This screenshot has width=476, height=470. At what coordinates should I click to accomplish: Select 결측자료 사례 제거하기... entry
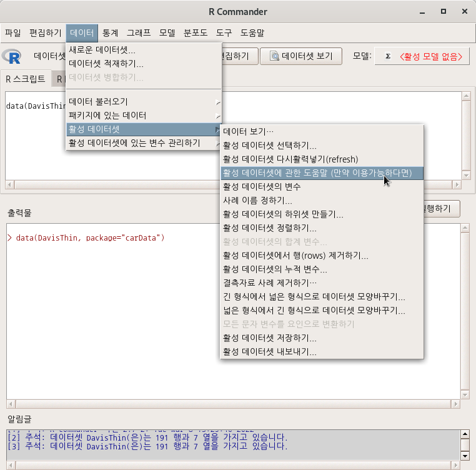[x=322, y=283]
